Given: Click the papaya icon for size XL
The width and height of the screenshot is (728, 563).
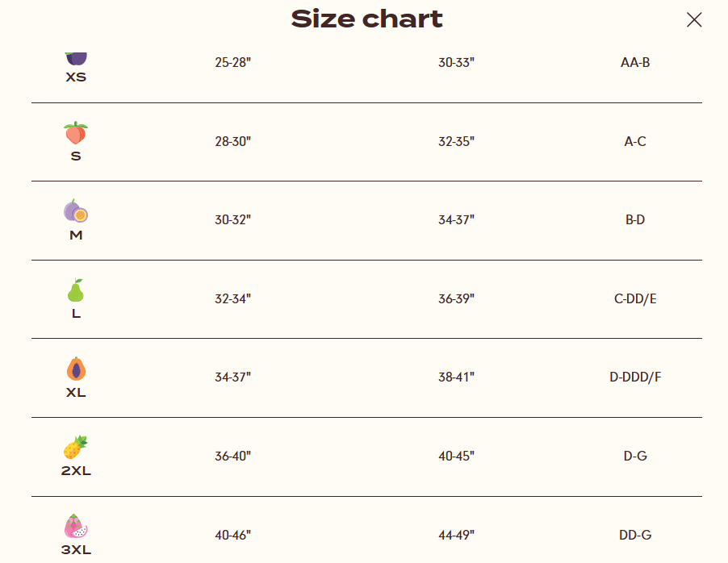Looking at the screenshot, I should click(x=76, y=369).
